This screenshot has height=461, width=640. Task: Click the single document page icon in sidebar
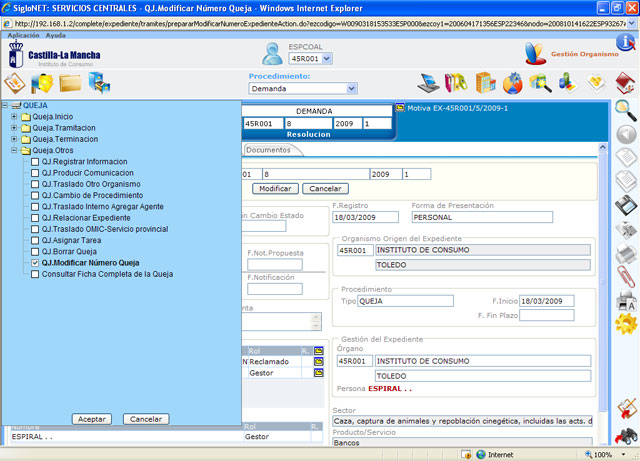(x=626, y=158)
